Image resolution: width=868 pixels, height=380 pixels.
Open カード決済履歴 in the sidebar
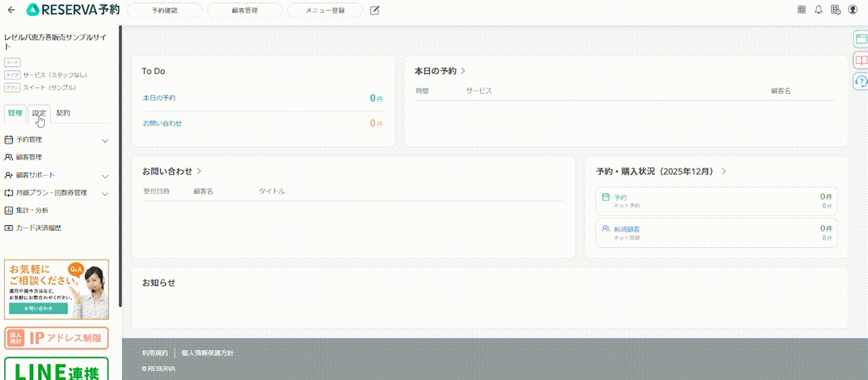39,228
